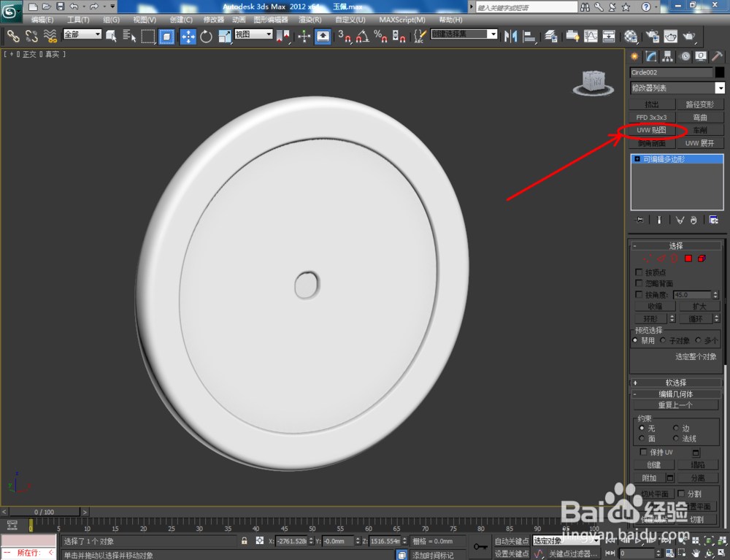Click the 0 / 100 time slider
This screenshot has height=560, width=730.
[x=45, y=512]
